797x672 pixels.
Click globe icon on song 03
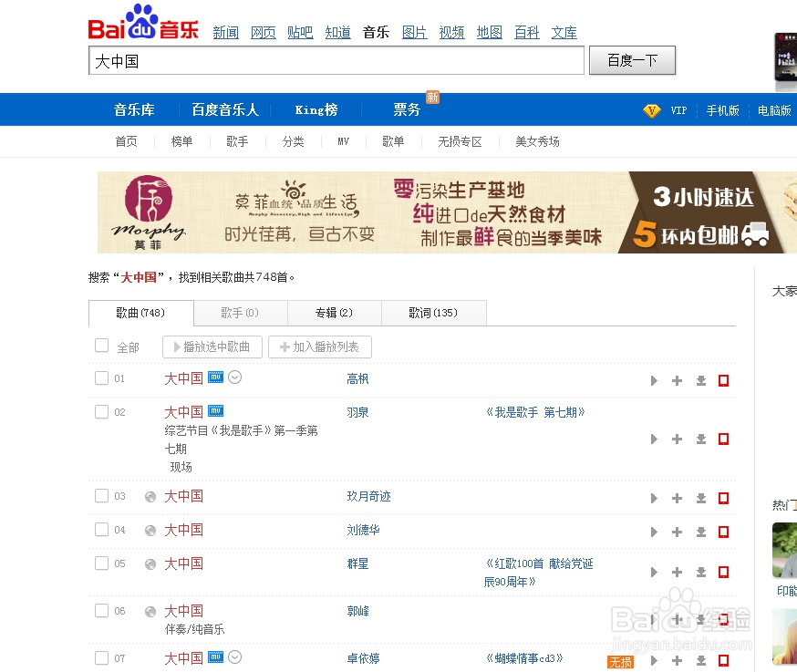click(x=150, y=497)
